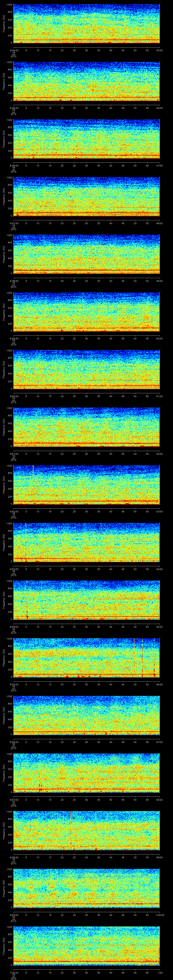Select the spectrogram panel starting at 6:47:00
173x980 pixels.
87,197
